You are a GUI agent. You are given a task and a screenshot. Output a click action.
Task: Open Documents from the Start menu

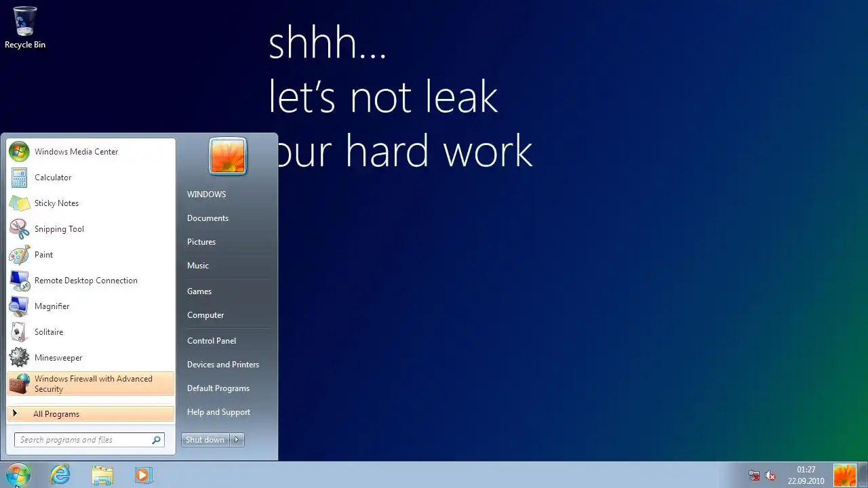[208, 218]
